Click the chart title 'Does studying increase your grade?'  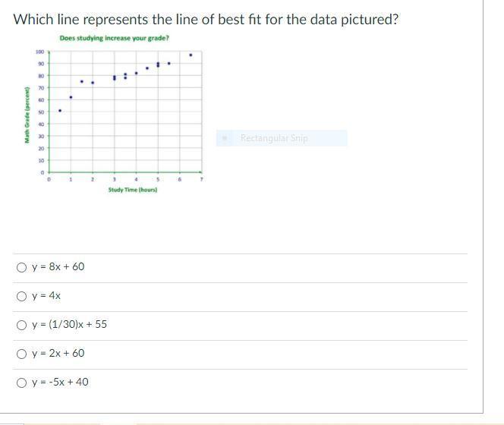pyautogui.click(x=115, y=38)
